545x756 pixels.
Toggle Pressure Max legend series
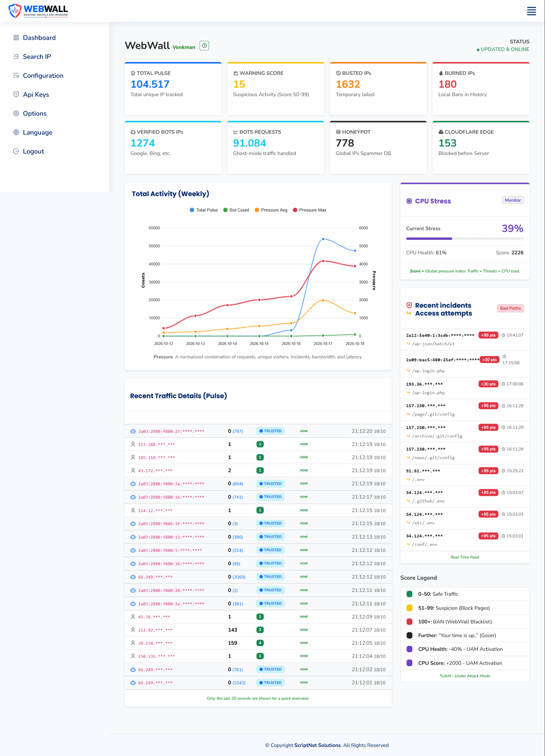pyautogui.click(x=309, y=210)
